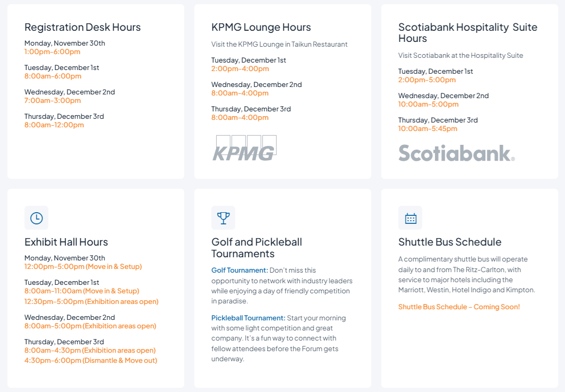This screenshot has width=565, height=392.
Task: Open the Pickleball Tournament link
Action: [x=249, y=318]
